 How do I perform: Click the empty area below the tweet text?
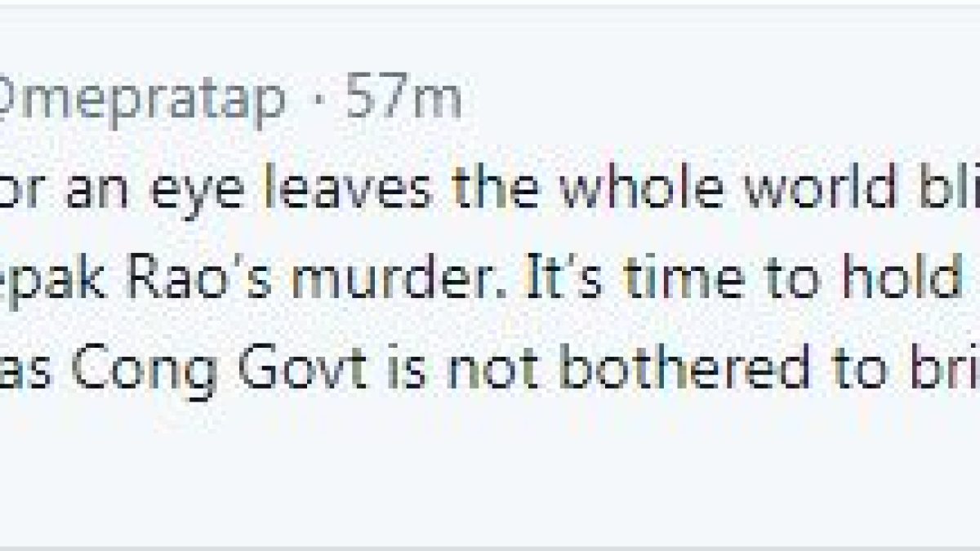[x=490, y=457]
